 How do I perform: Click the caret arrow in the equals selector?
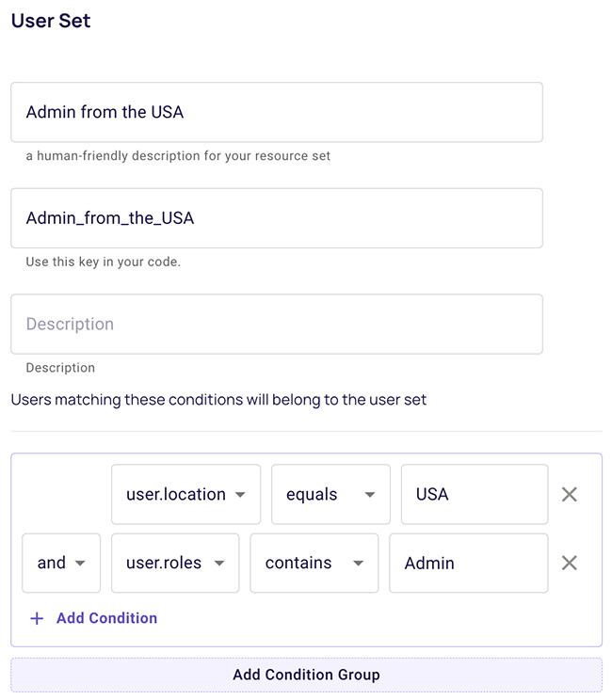370,495
